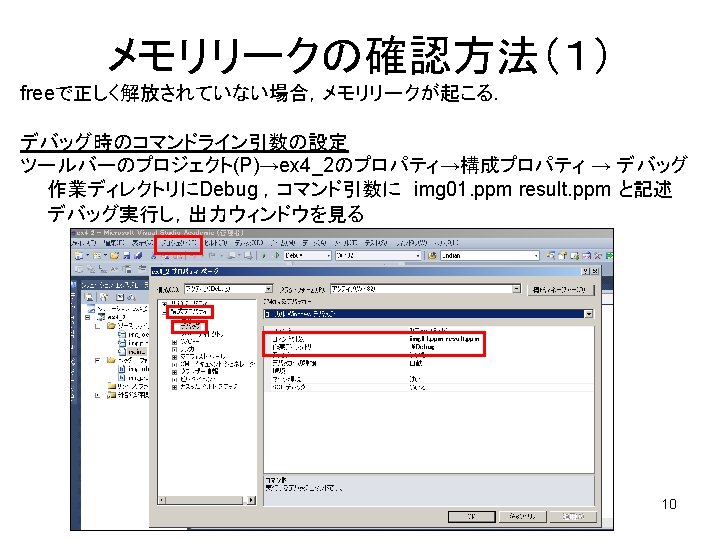
Task: Click the コマンド引数 value img01.ppm result.ppm
Action: (x=444, y=339)
